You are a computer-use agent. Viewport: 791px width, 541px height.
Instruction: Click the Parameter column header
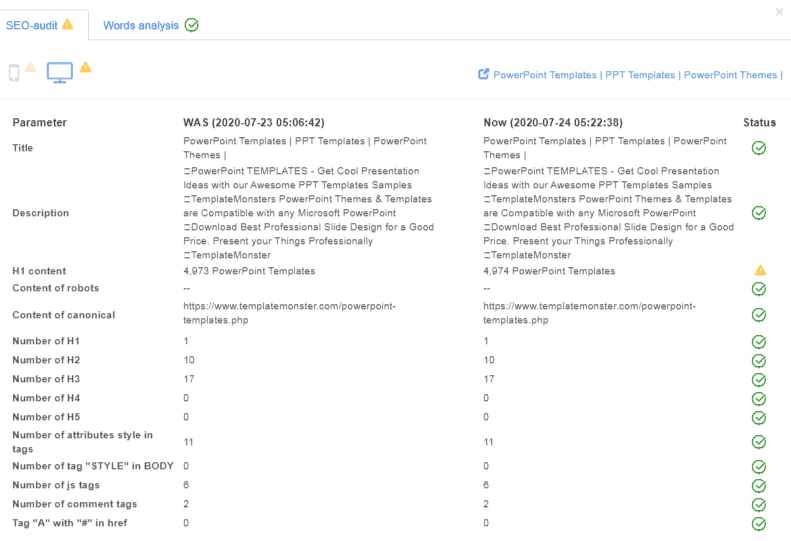coord(39,123)
